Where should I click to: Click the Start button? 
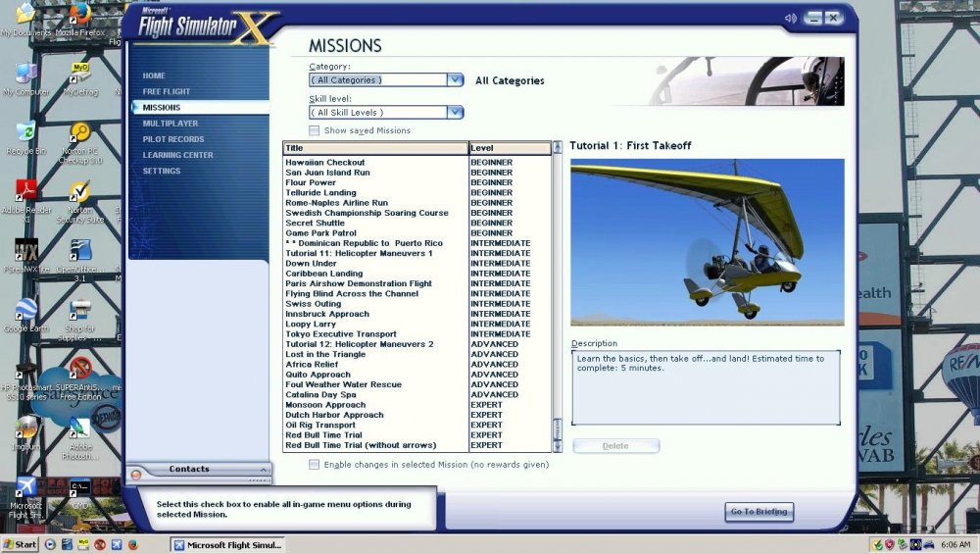(x=20, y=544)
